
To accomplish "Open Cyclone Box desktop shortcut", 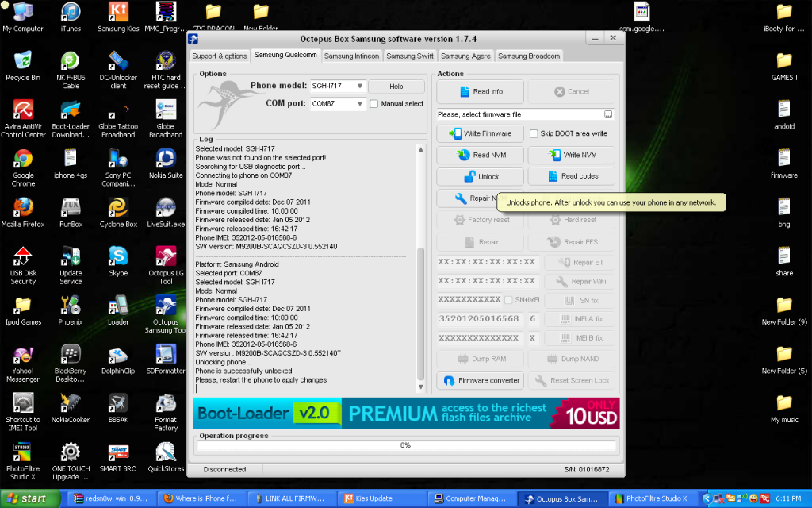I will pos(119,213).
